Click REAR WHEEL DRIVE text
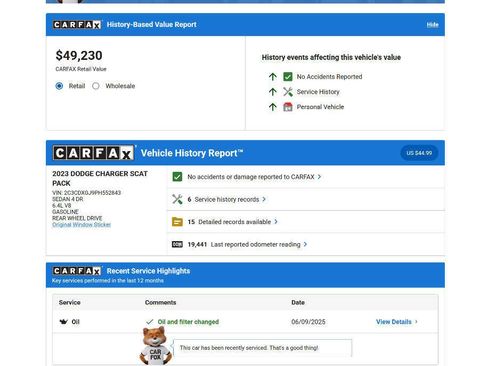 click(77, 218)
